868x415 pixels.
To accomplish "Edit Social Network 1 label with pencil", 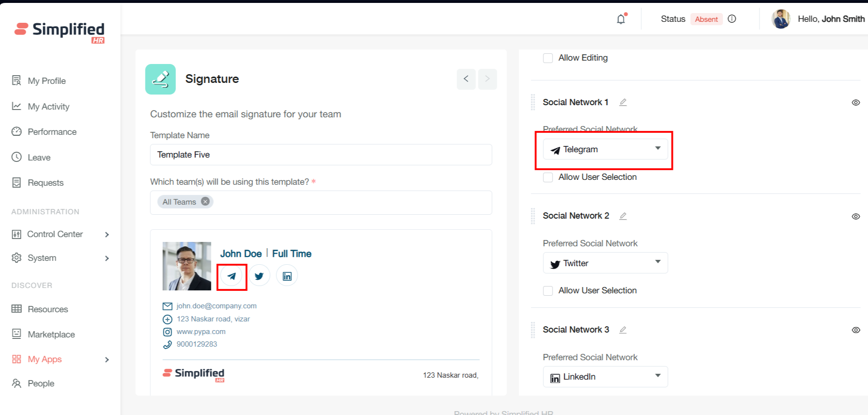I will pos(623,102).
